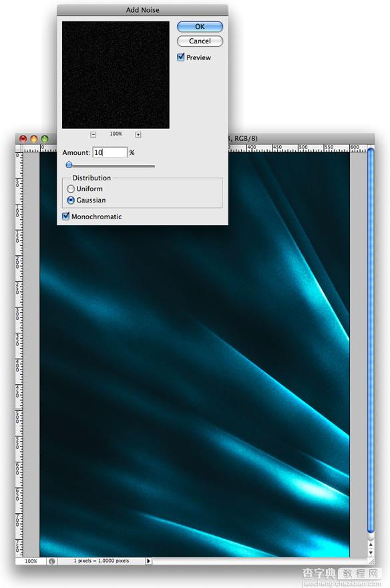Click the Add Noise dialog title bar
The image size is (390, 588).
point(142,10)
